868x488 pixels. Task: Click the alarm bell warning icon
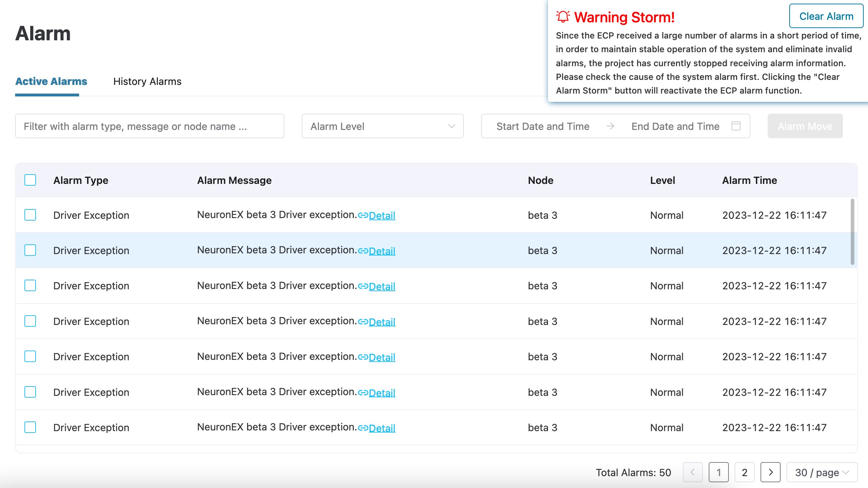point(563,17)
